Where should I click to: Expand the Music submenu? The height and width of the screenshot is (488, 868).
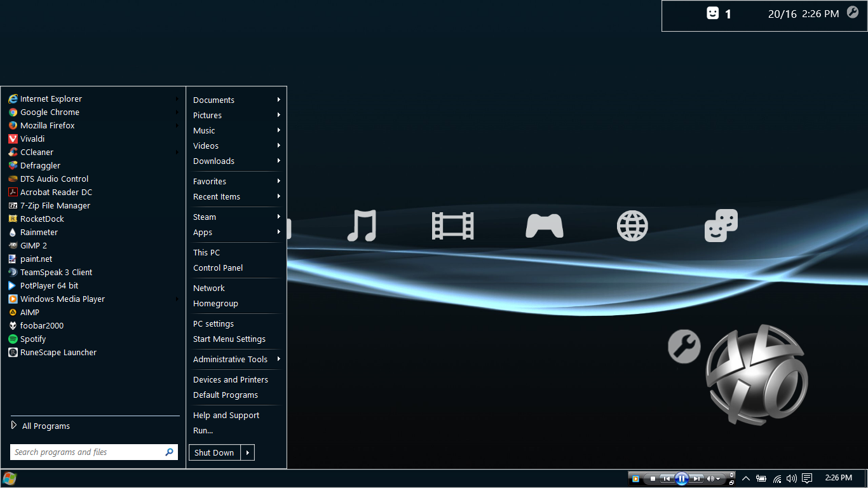tap(236, 130)
